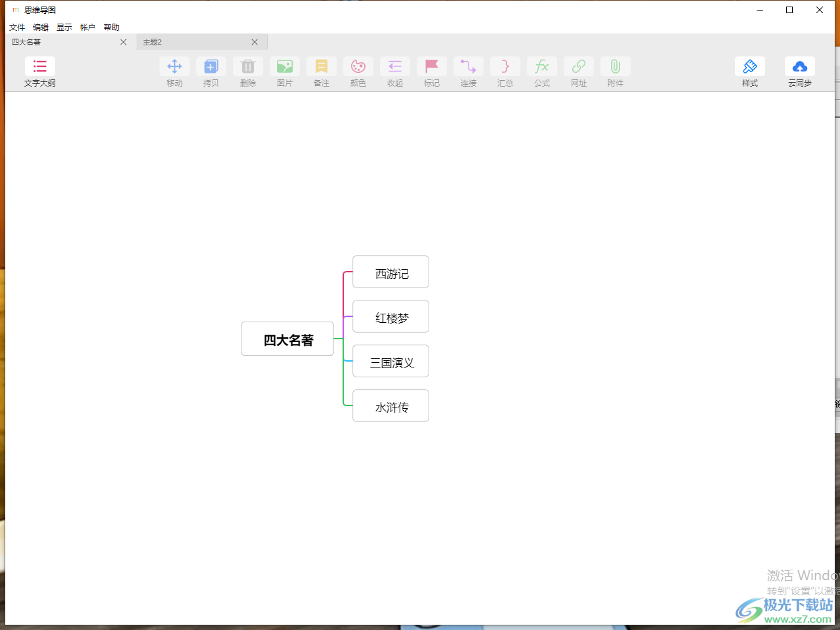The image size is (840, 630).
Task: Close the 主题2 tab
Action: click(x=255, y=42)
